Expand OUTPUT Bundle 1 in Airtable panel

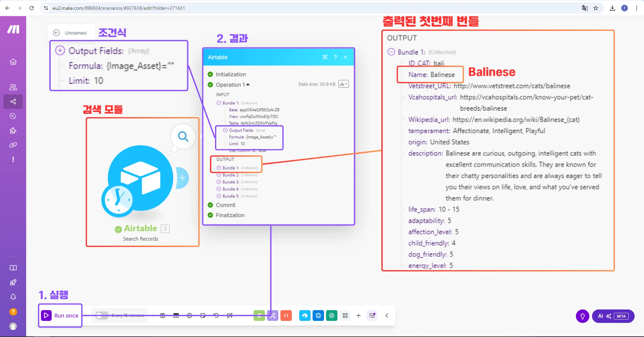(x=219, y=168)
